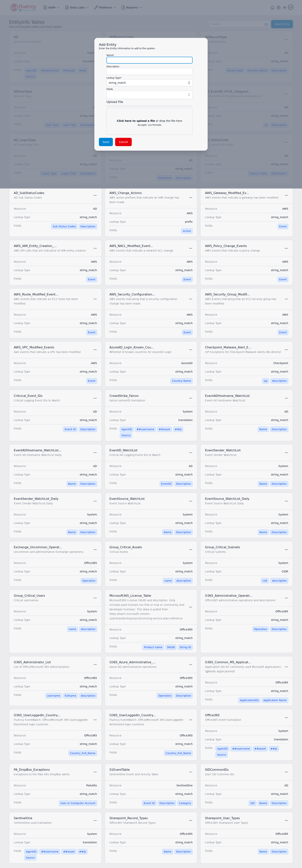Click the Sub Status Codes field tag
Viewport: 302px width, 868px height.
click(x=64, y=226)
